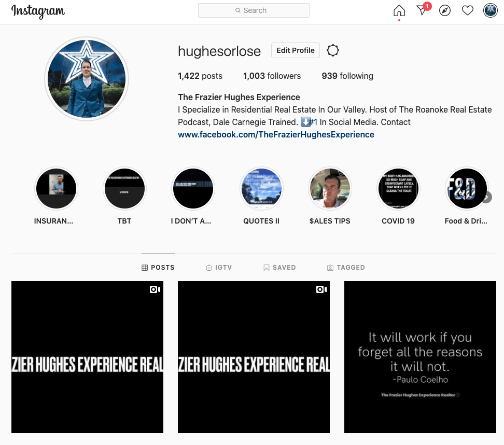Open the Paulo Coelho quote post
The image size is (504, 445).
[420, 357]
